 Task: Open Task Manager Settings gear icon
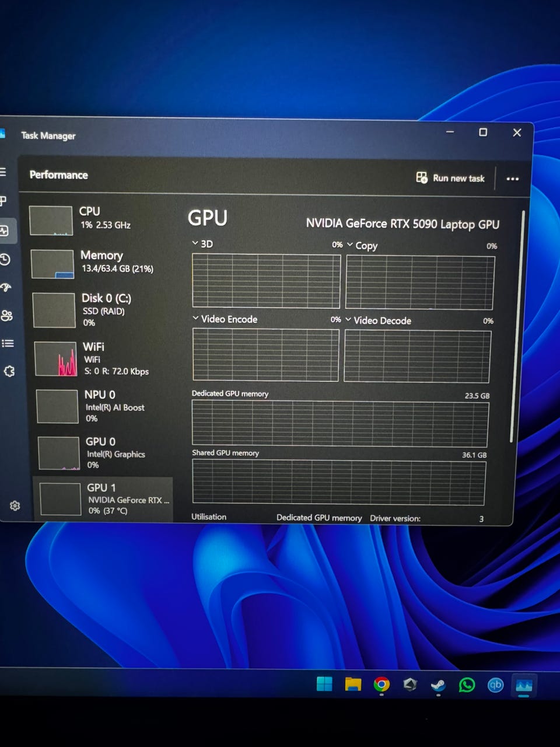click(15, 505)
